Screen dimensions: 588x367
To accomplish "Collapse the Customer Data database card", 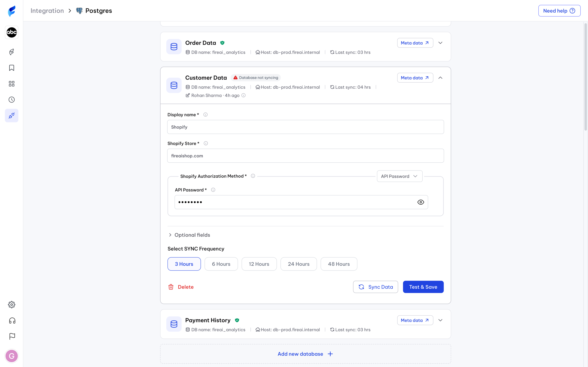I will click(x=440, y=78).
